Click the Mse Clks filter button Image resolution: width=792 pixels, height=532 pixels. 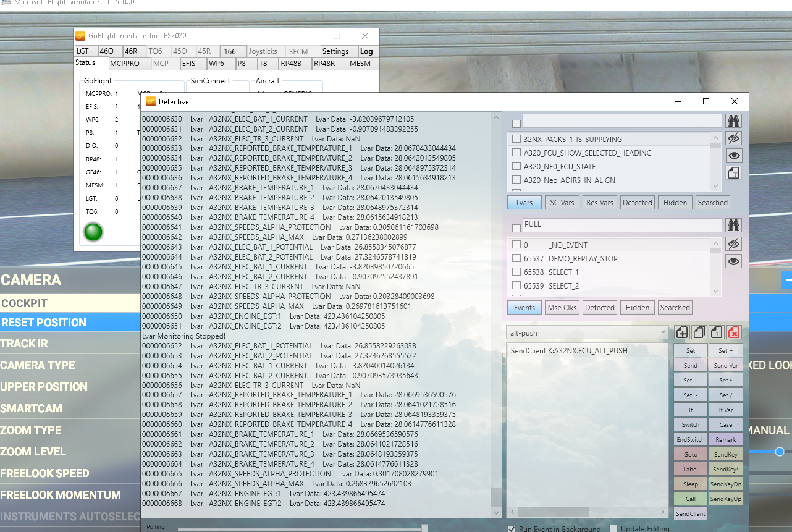point(562,307)
